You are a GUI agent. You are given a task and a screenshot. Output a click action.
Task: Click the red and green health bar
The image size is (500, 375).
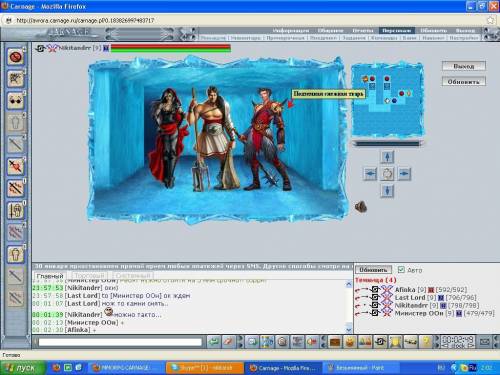(x=170, y=48)
